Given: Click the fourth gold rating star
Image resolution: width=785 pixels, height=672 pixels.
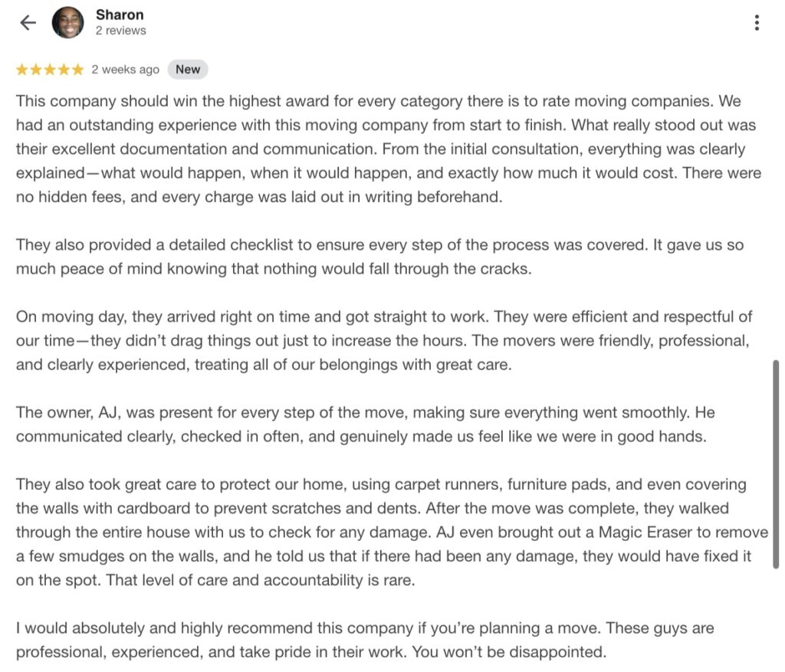Looking at the screenshot, I should tap(64, 70).
